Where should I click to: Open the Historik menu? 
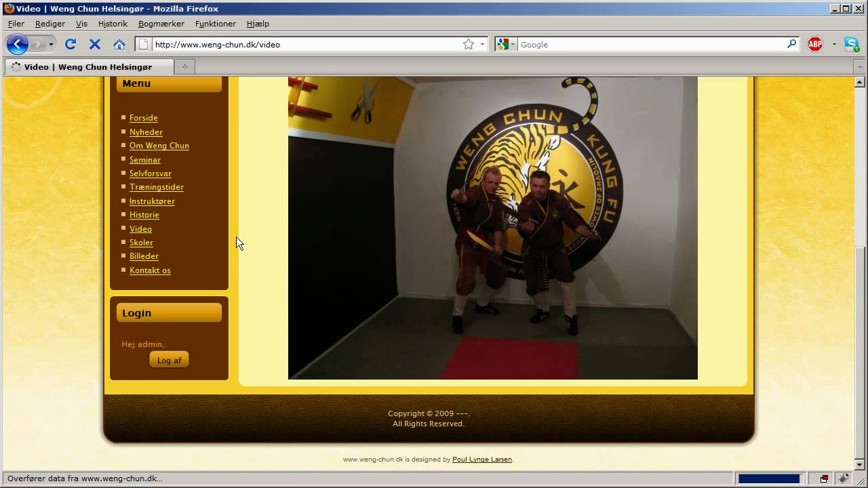click(x=113, y=24)
